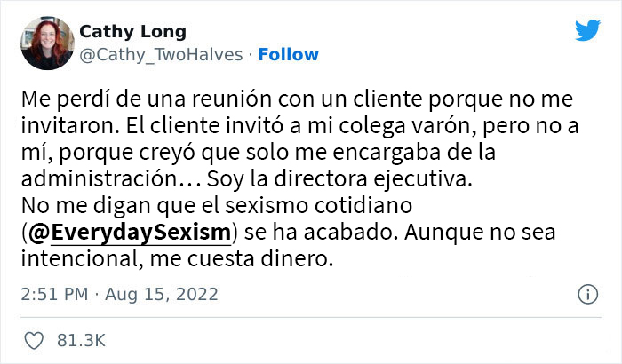Click the 81.3K likes count
Screen dimensions: 622x364
tap(82, 340)
